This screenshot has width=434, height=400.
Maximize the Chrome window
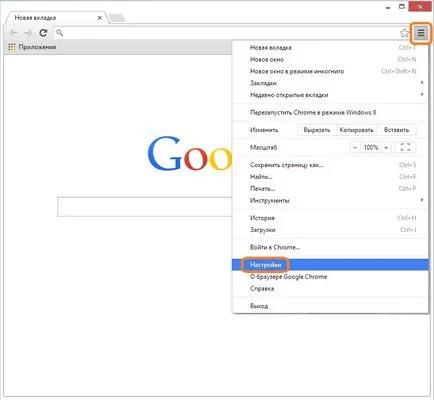(x=402, y=6)
